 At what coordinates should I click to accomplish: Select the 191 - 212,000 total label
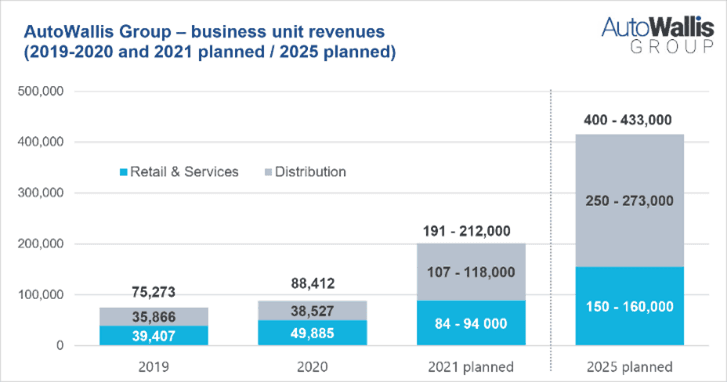click(466, 231)
